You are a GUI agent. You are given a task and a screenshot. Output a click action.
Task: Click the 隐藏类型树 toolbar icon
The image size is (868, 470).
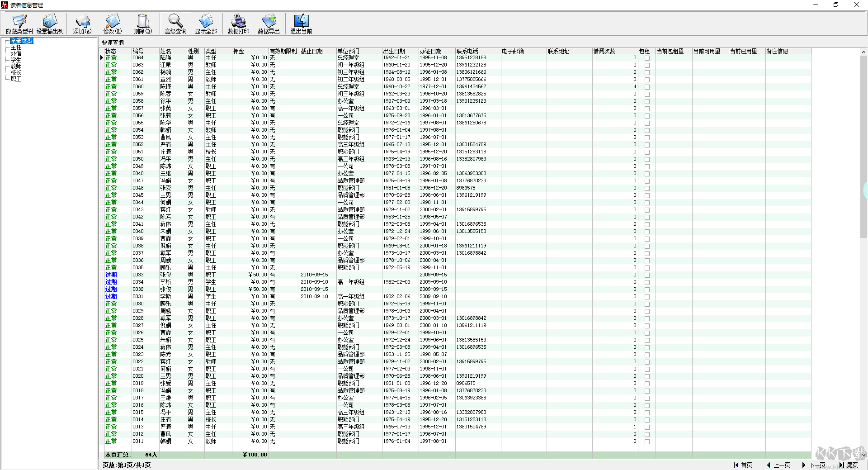coord(19,24)
